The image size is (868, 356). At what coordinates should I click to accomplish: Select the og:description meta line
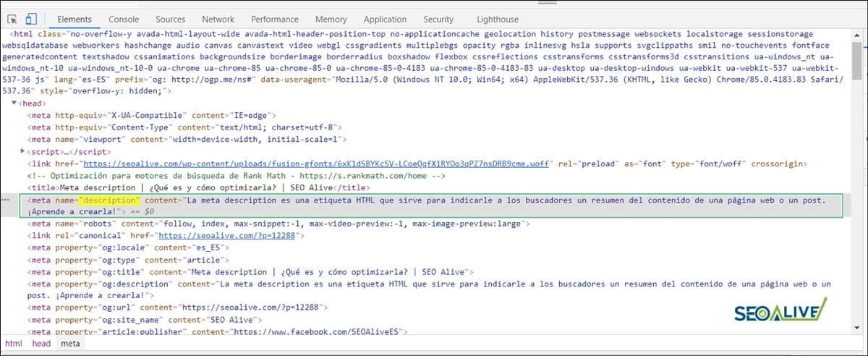(x=429, y=290)
